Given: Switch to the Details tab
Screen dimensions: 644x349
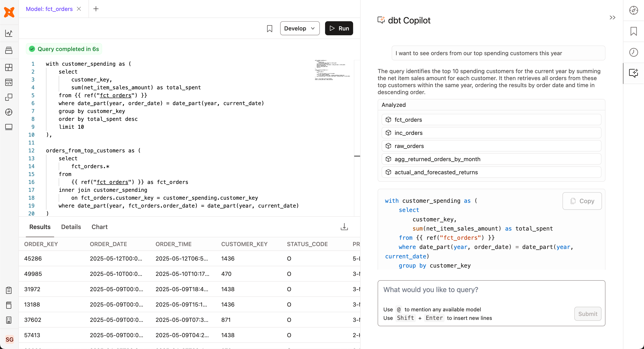Looking at the screenshot, I should [71, 227].
